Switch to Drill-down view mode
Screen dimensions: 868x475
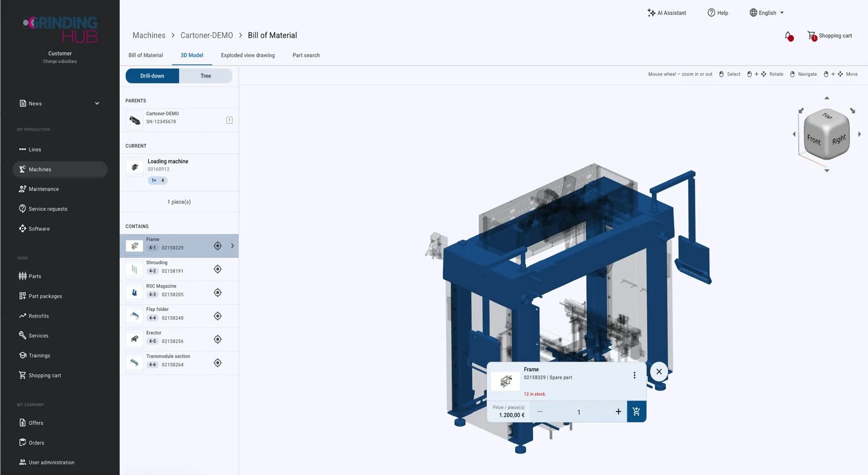[152, 76]
